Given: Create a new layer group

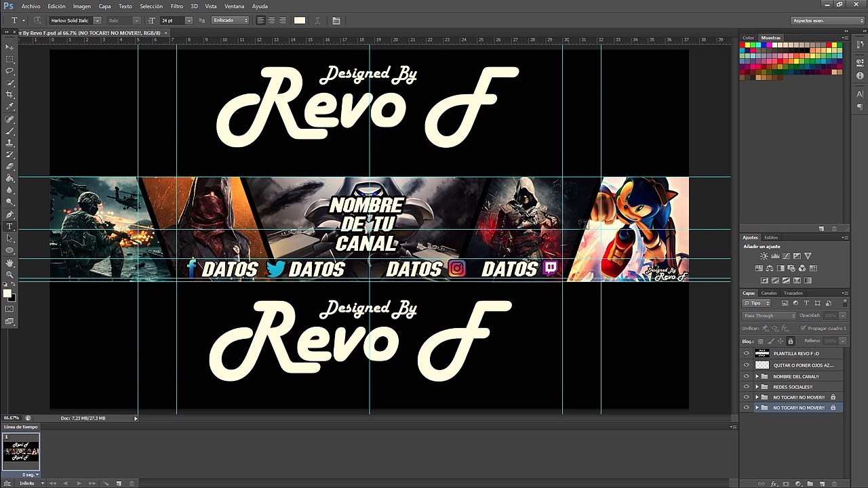Looking at the screenshot, I should click(810, 483).
